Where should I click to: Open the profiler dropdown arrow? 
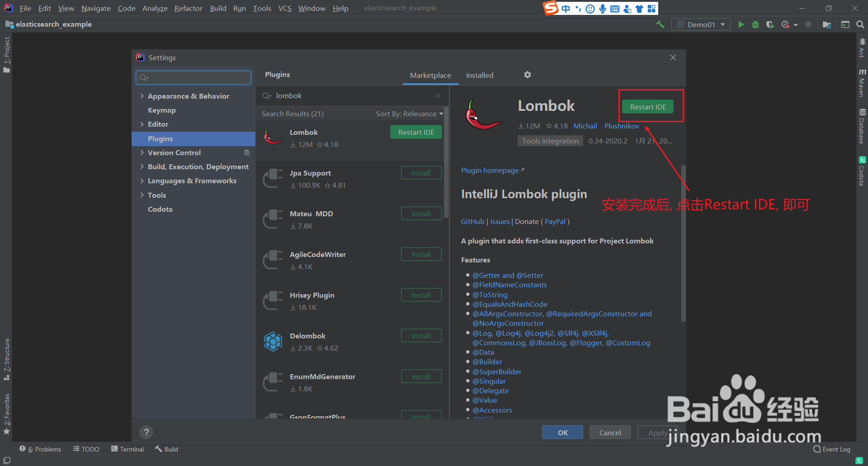click(796, 25)
